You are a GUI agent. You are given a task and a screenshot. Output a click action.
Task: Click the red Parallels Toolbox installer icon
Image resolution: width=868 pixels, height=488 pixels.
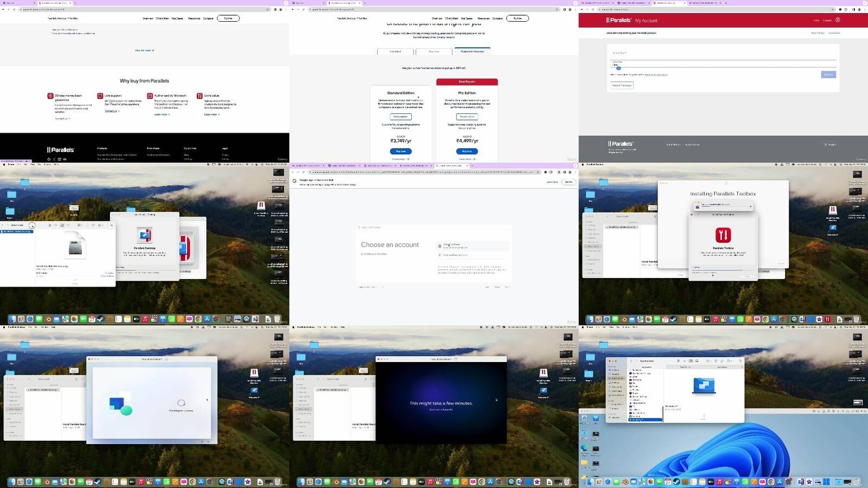coord(723,235)
